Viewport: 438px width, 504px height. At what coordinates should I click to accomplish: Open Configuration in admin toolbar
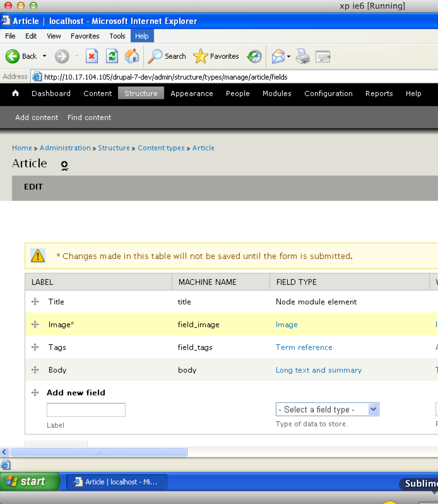328,93
